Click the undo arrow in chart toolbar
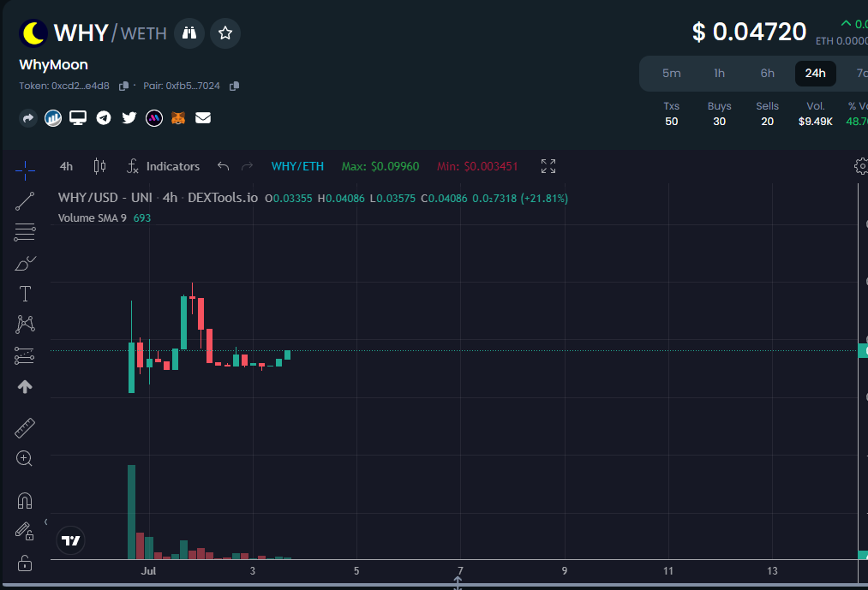868x590 pixels. (x=223, y=166)
